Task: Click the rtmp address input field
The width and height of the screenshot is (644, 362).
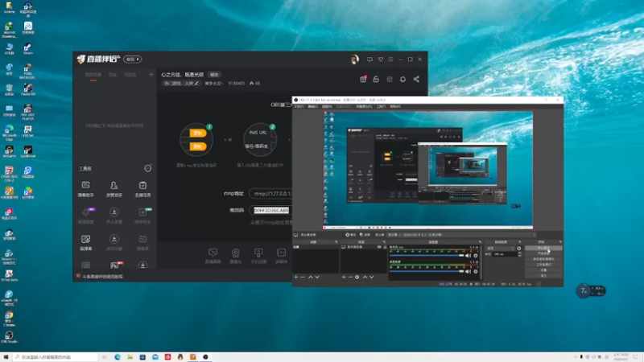Action: [x=270, y=193]
